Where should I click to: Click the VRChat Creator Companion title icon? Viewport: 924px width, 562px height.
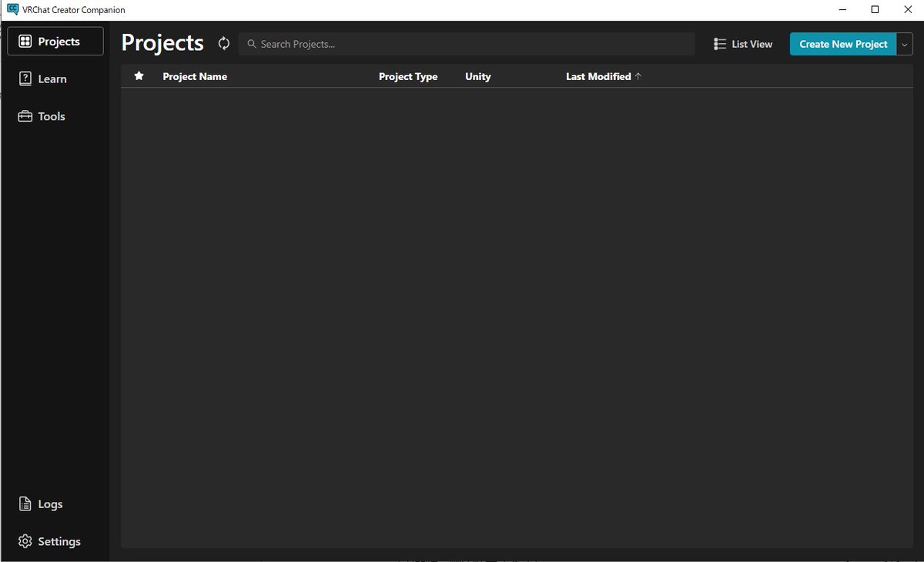(x=12, y=9)
